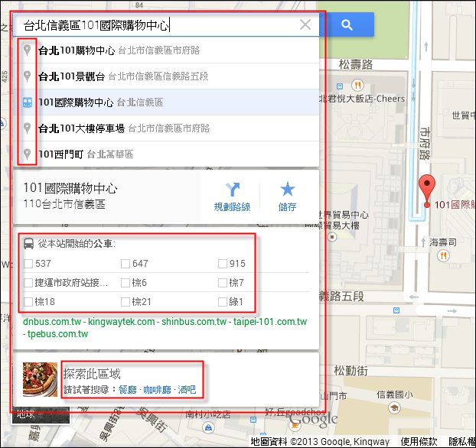Clear the search box with the X
The image size is (476, 448).
[305, 25]
